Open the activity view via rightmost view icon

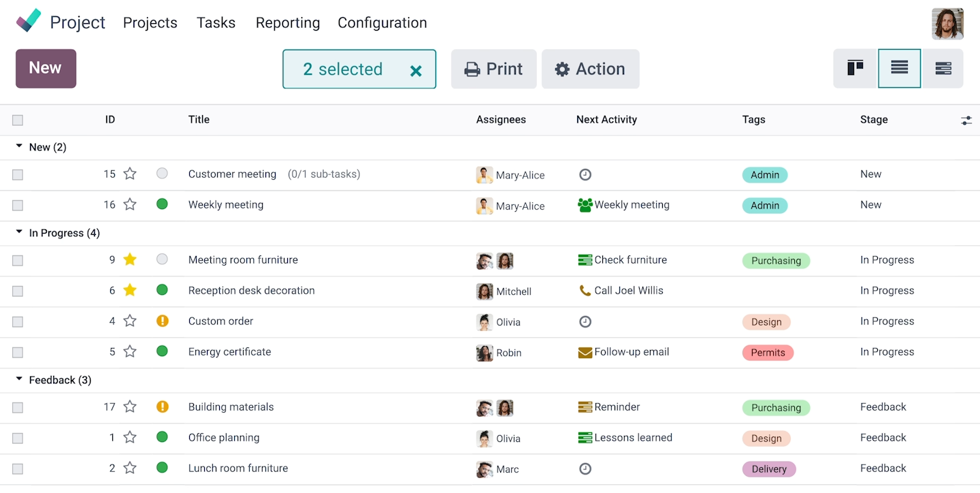[x=943, y=68]
